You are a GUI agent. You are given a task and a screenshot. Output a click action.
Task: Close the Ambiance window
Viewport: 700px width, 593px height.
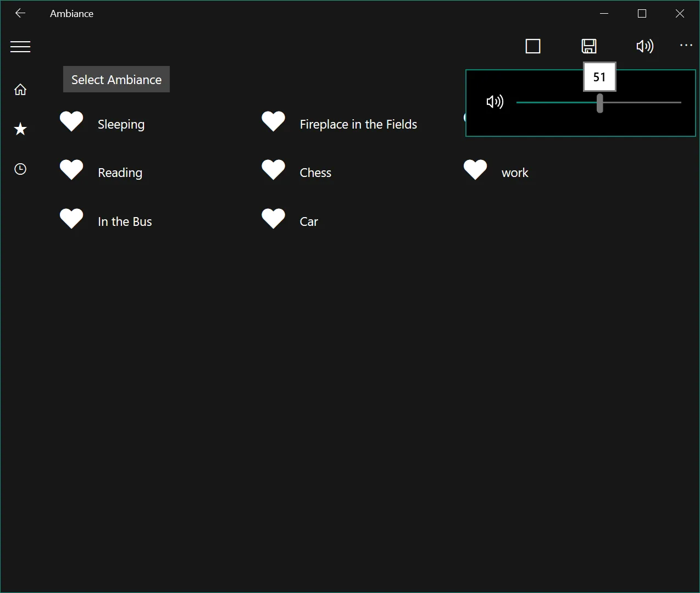point(680,13)
